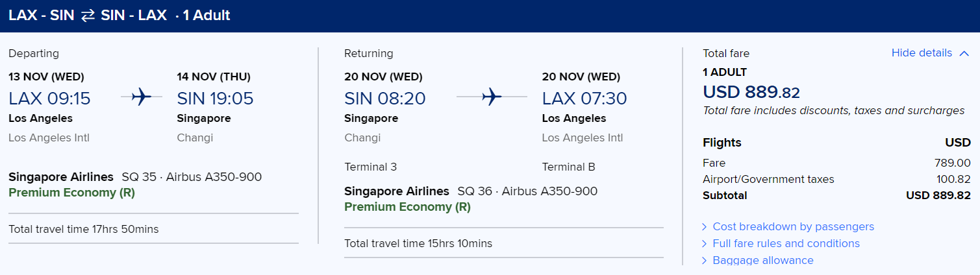Click the SQ 36 Airbus A350-900 flight info
The width and height of the screenshot is (980, 275).
[527, 191]
